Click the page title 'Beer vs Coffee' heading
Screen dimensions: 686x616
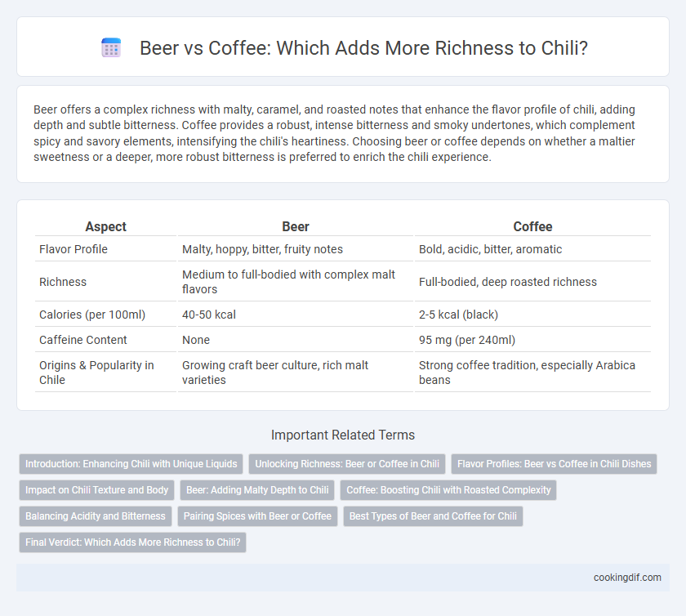[363, 47]
